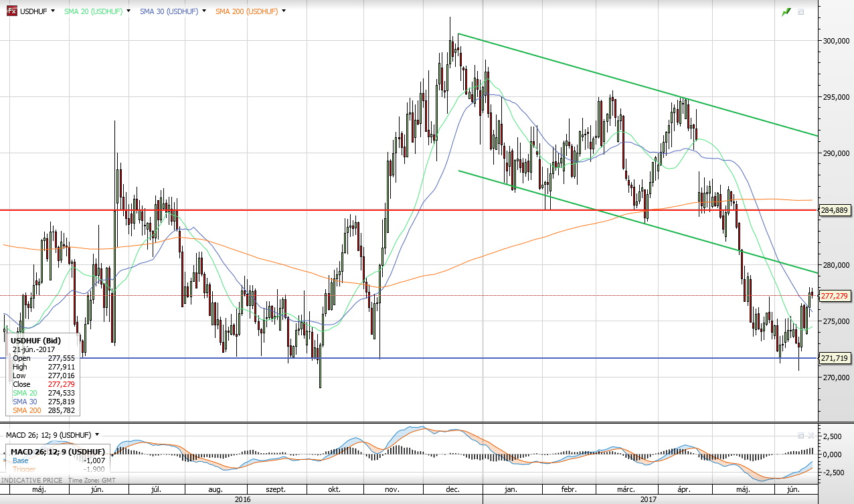Open the SMA 30 (USDHUF) dropdown arrow
854x504 pixels.
pyautogui.click(x=203, y=11)
